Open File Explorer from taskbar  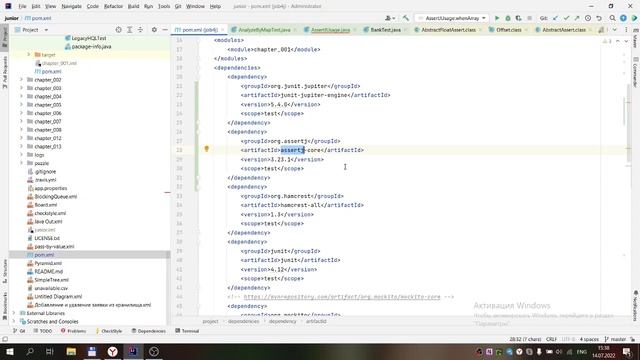pos(71,351)
